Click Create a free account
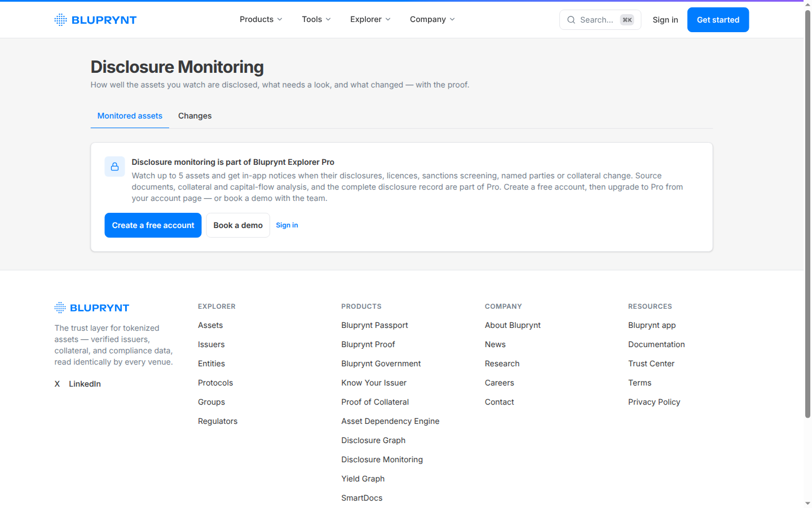The image size is (812, 508). click(x=153, y=225)
